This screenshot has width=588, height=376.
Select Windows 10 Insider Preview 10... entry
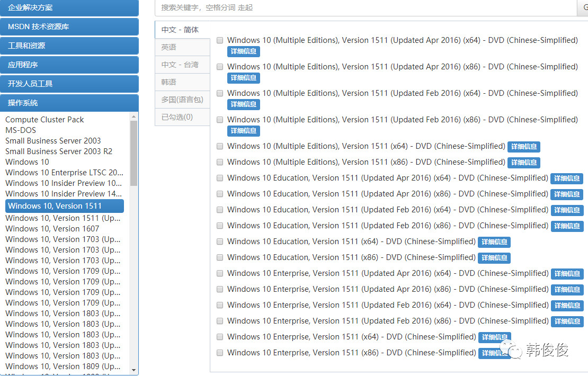(64, 183)
